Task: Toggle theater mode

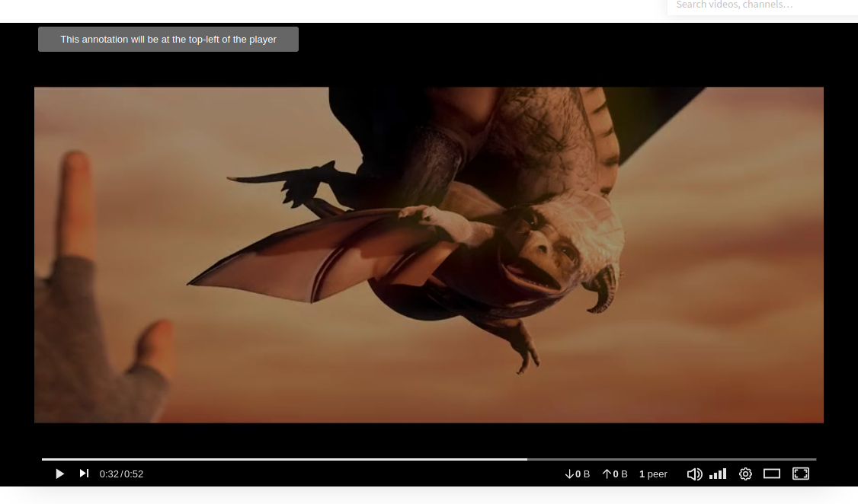Action: pos(772,474)
